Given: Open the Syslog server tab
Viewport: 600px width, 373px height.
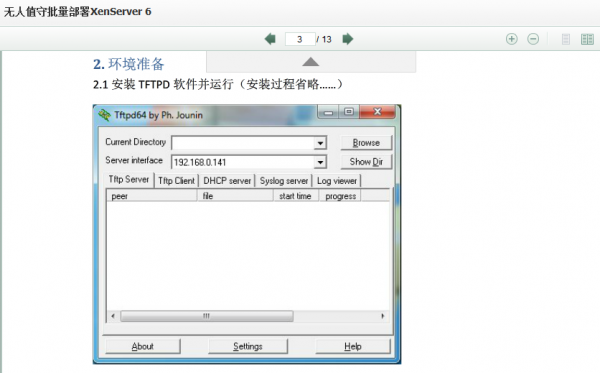Looking at the screenshot, I should [284, 181].
